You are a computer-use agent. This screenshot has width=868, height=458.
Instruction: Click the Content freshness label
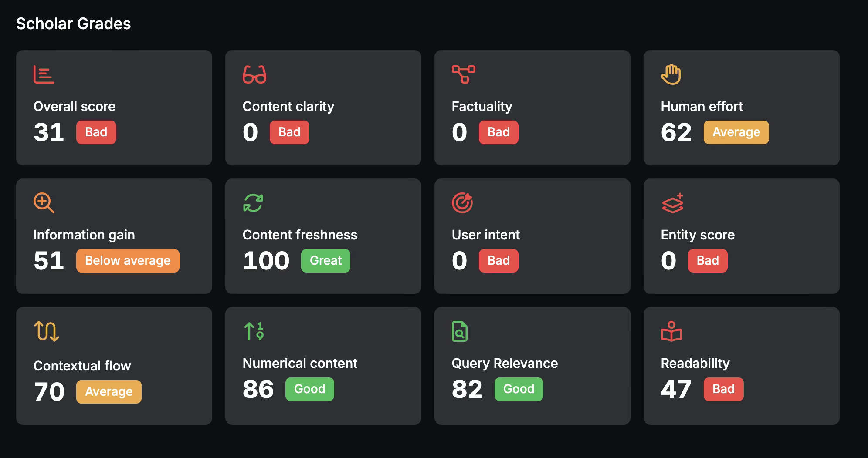[300, 235]
